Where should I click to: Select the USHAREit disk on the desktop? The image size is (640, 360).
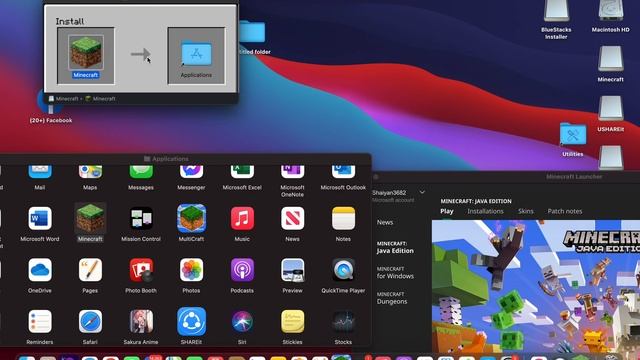coord(611,108)
